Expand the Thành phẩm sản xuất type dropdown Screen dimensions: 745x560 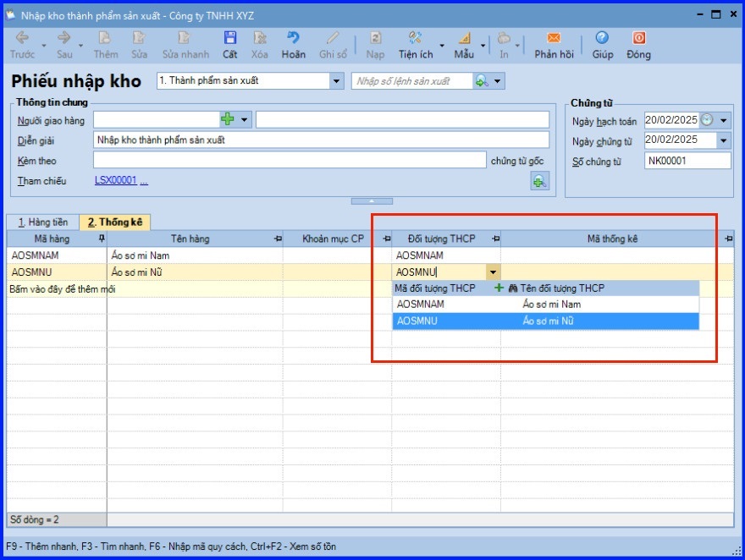pos(335,81)
